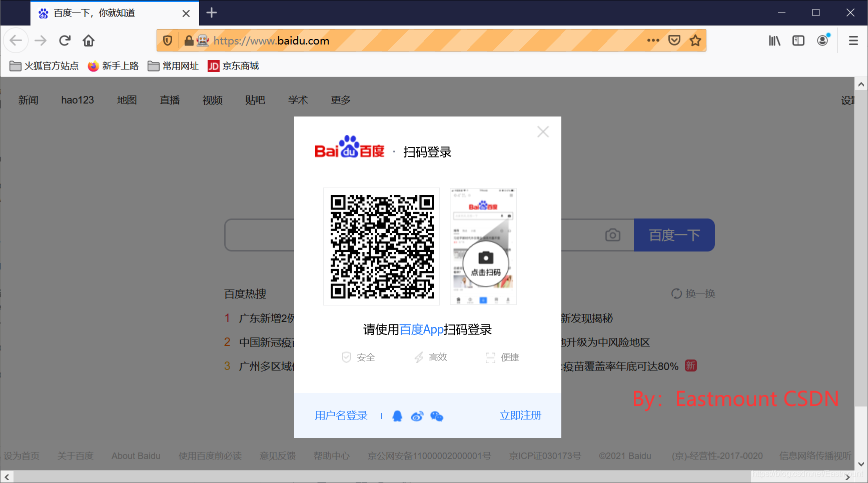Screen dimensions: 868x483
Task: View site security padlock info
Action: [189, 40]
